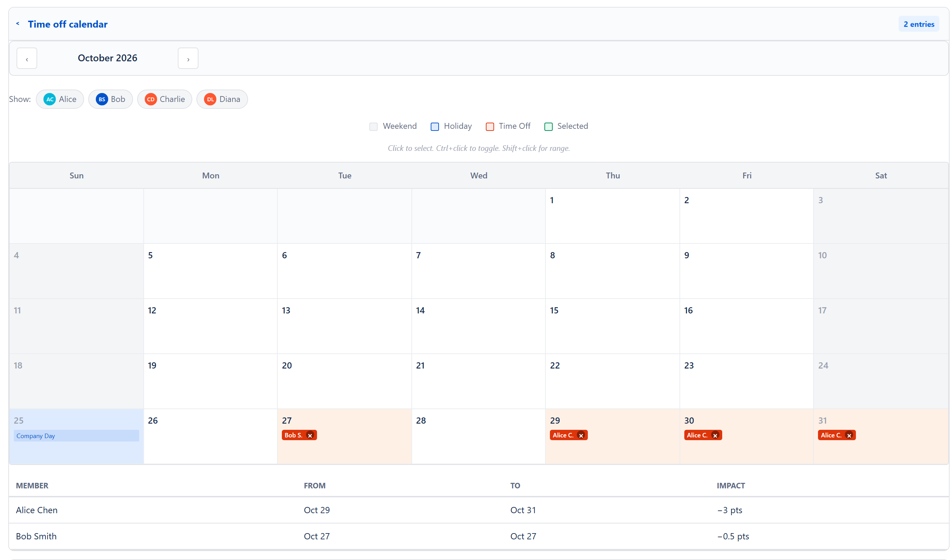Click the −0.5 pts impact value
Screen dimensions: 951x560
click(733, 536)
